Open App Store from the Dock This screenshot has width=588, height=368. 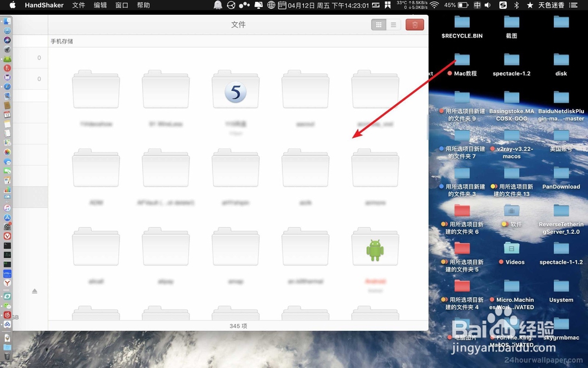point(7,217)
